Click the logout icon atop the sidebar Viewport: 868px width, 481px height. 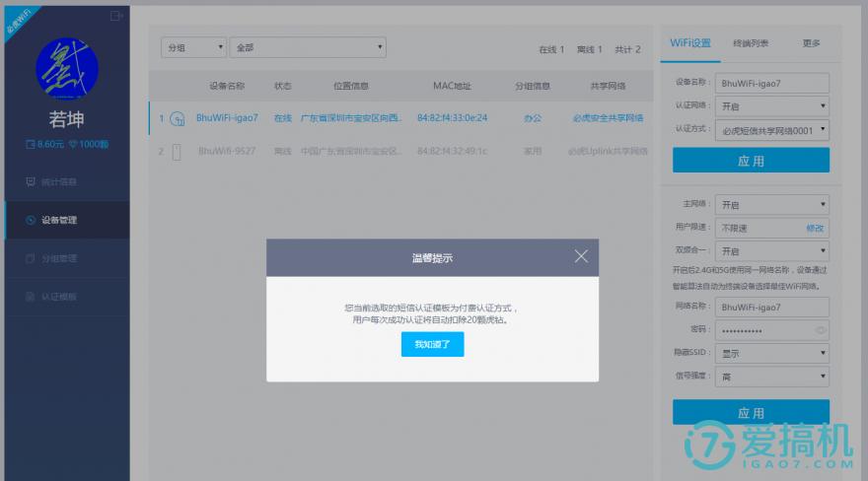pos(116,16)
